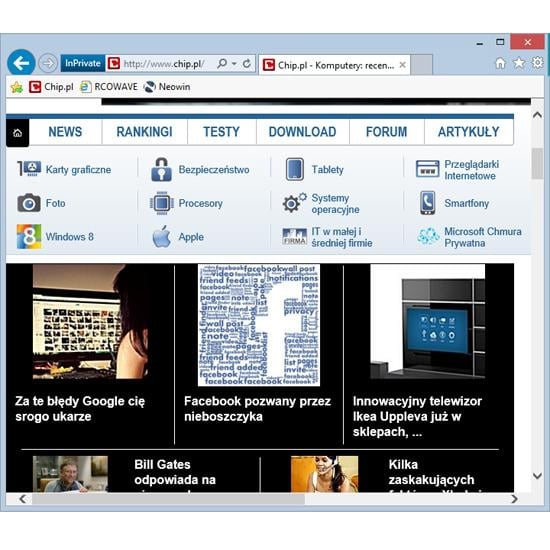This screenshot has height=550, width=550.
Task: Open the Tools gear icon
Action: coord(537,63)
